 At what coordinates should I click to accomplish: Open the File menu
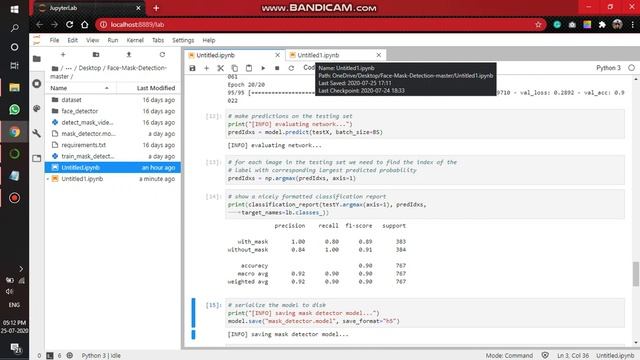[54, 40]
